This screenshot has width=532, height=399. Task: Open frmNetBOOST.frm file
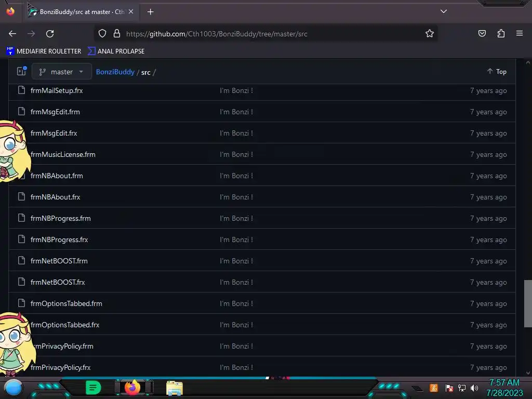(59, 261)
